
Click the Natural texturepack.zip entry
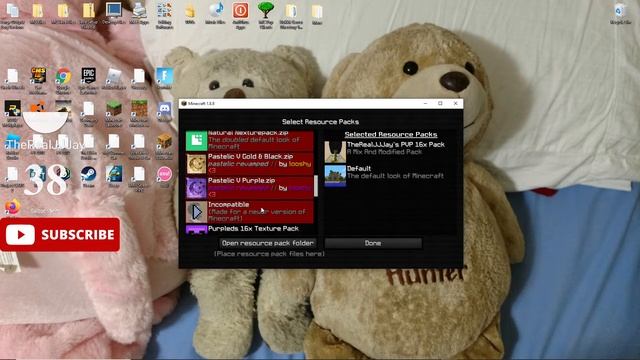coord(249,140)
